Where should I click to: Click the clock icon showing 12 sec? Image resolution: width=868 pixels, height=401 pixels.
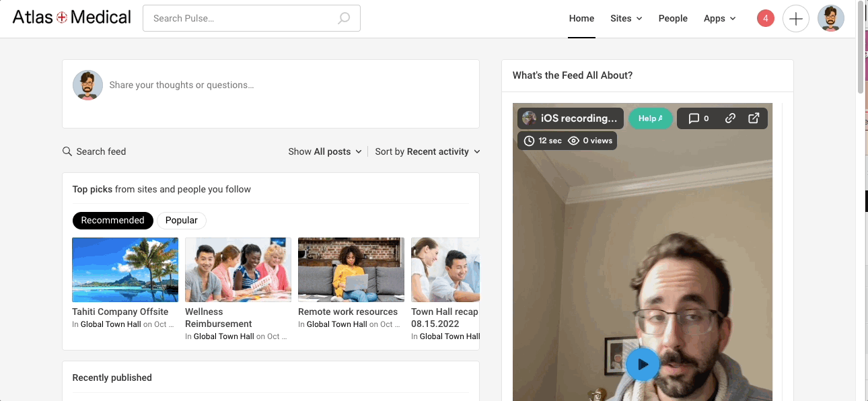pos(530,141)
